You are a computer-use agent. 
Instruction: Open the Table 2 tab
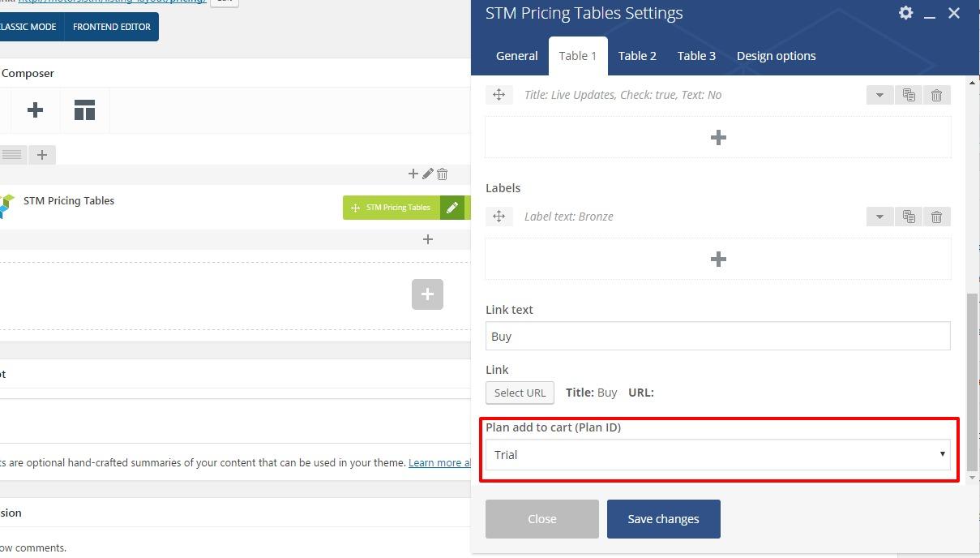click(637, 56)
